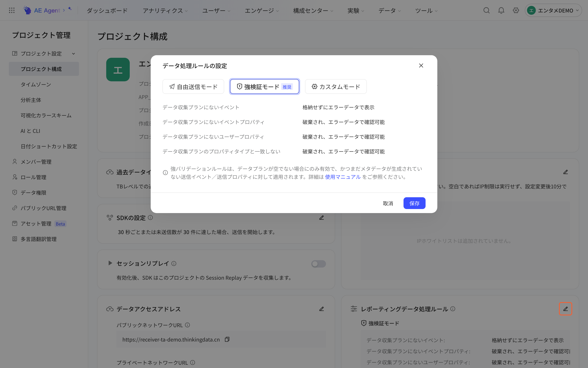Open the 使用マニュアル link
This screenshot has height=368, width=588.
tap(343, 177)
